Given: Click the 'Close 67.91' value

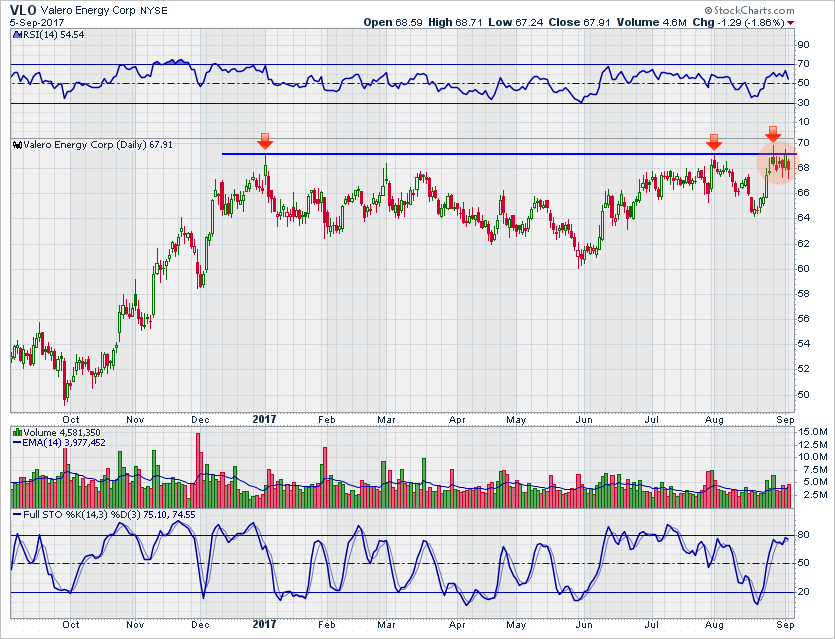Looking at the screenshot, I should pyautogui.click(x=579, y=22).
